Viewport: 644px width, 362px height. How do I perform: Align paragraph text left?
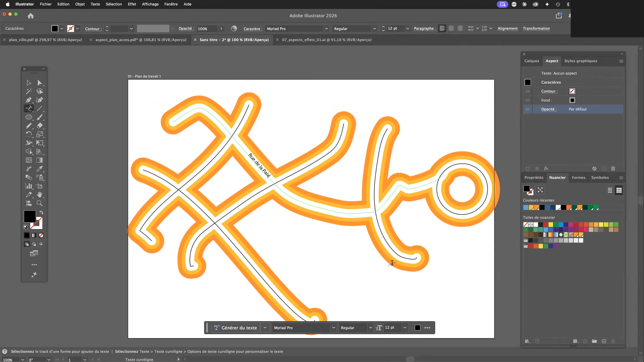(442, 28)
